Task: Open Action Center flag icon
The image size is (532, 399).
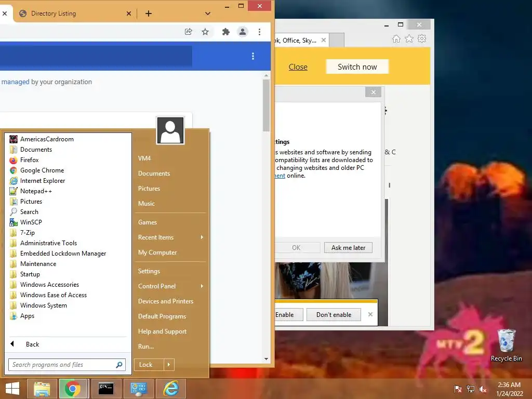Action: [x=458, y=389]
